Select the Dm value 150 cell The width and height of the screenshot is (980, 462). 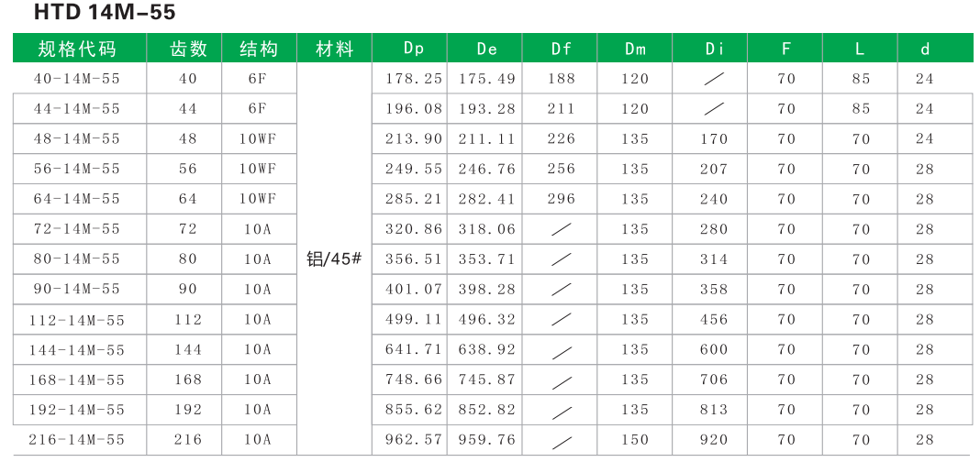pos(635,440)
